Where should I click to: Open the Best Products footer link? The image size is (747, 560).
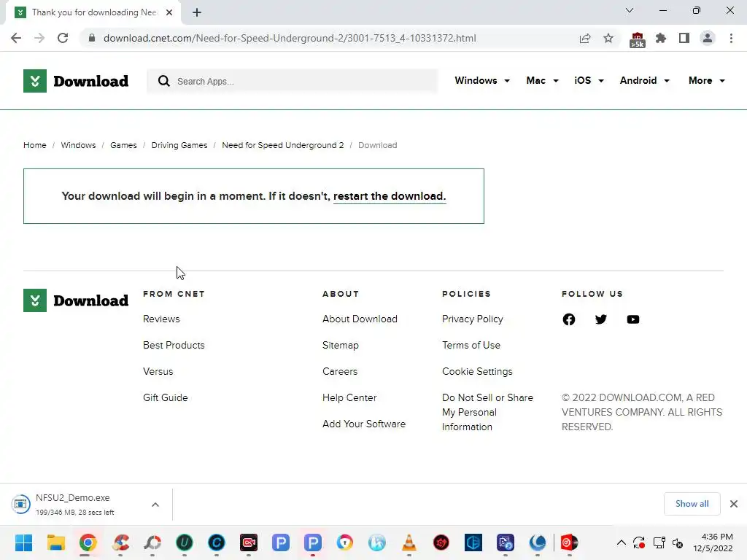(x=174, y=345)
